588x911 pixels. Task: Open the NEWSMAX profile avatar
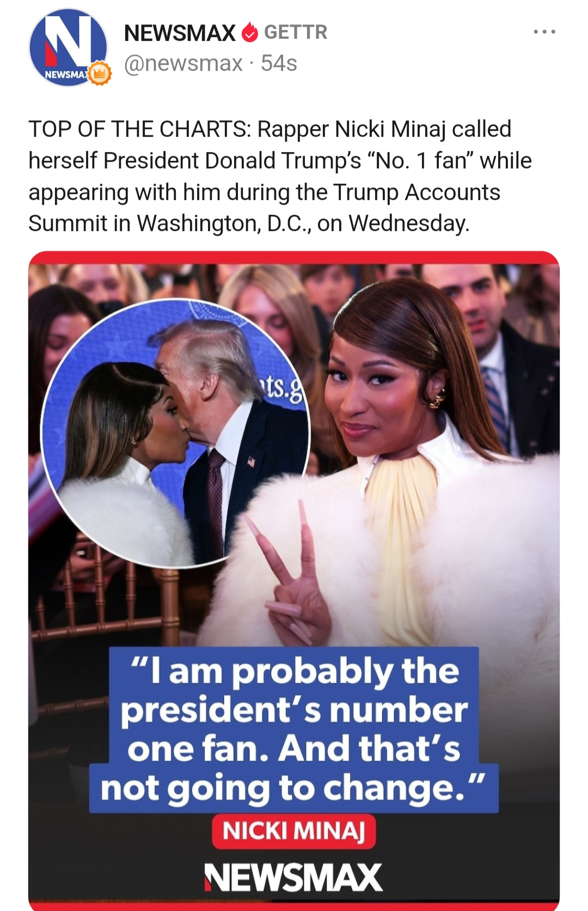(x=68, y=47)
